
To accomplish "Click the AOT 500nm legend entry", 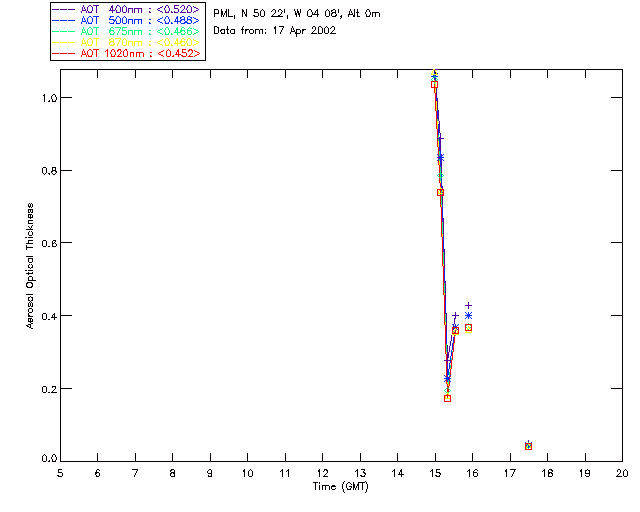I will [126, 20].
